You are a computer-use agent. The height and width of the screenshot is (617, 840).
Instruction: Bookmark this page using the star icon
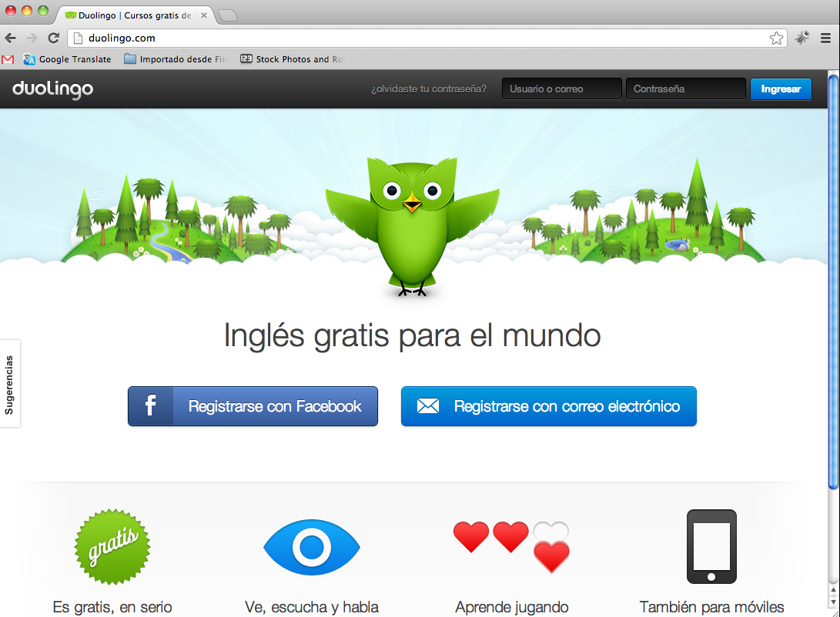coord(777,37)
